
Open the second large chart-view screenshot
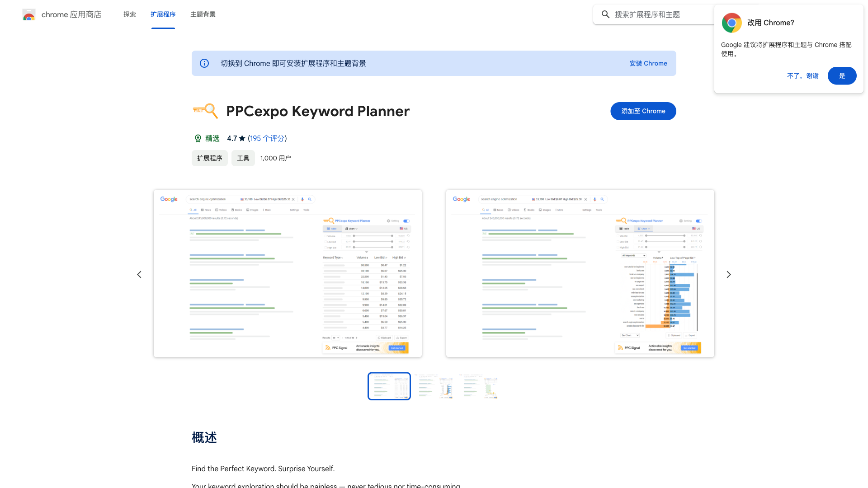580,273
